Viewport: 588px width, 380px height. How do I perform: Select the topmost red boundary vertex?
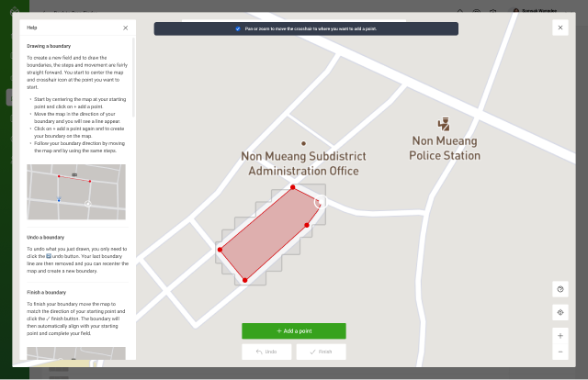[293, 187]
